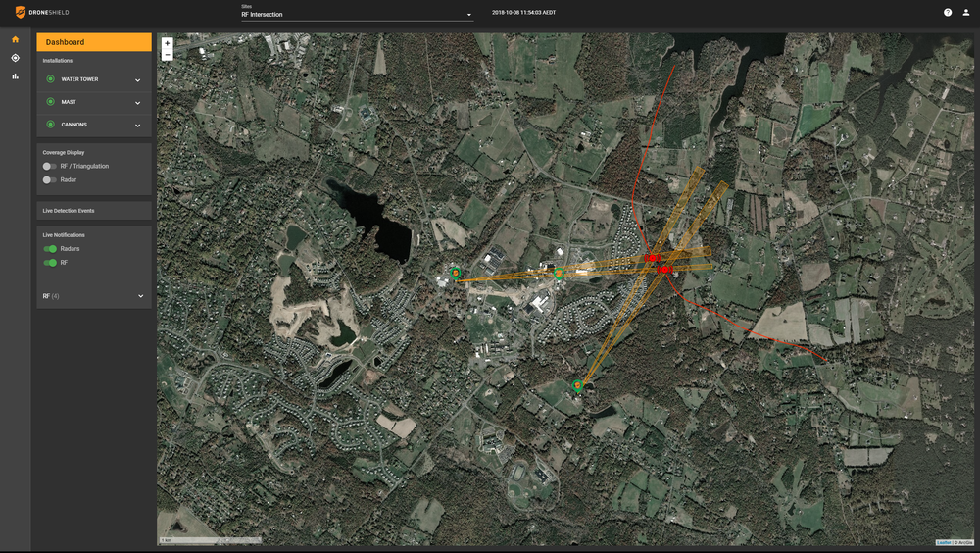Expand the RF (4) list

click(94, 296)
